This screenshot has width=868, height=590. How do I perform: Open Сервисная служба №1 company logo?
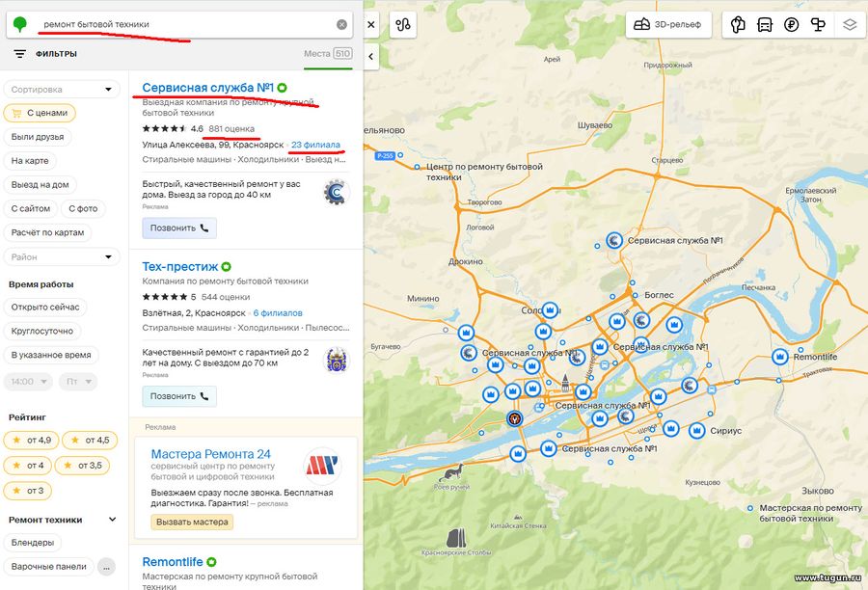(x=336, y=192)
